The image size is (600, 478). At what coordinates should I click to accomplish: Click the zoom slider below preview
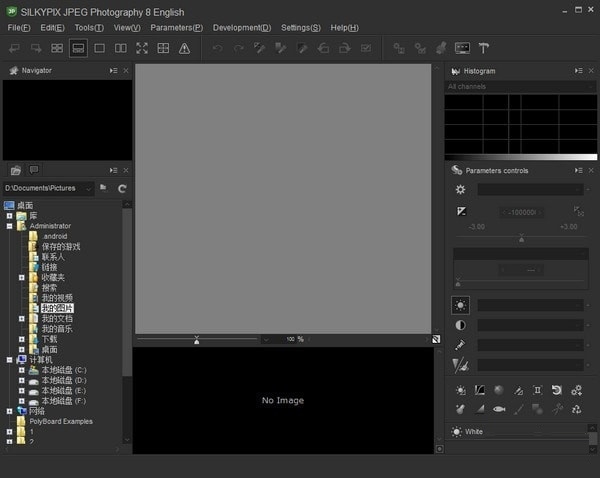click(x=197, y=340)
